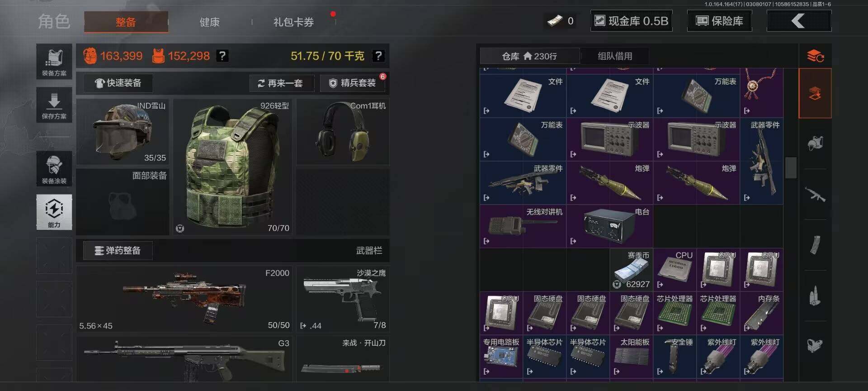Open the 礼包卡券 gift coupons tab
The image size is (868, 391).
pos(293,22)
